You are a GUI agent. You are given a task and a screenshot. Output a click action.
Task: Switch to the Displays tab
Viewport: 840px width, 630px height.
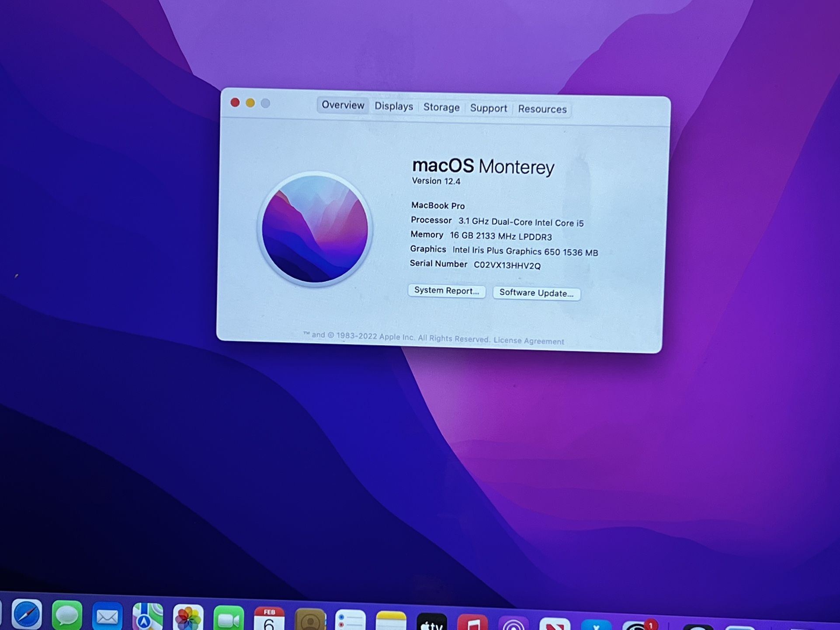click(x=394, y=107)
